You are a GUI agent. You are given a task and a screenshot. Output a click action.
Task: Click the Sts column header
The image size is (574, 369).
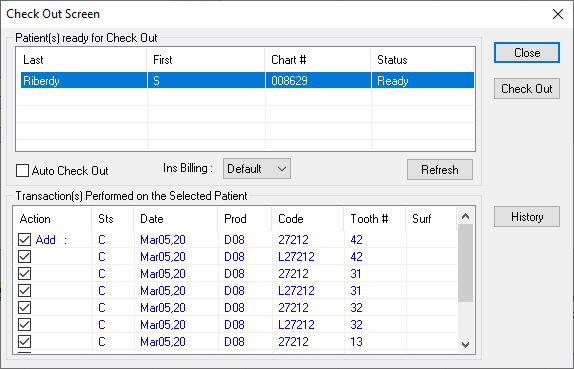[112, 219]
